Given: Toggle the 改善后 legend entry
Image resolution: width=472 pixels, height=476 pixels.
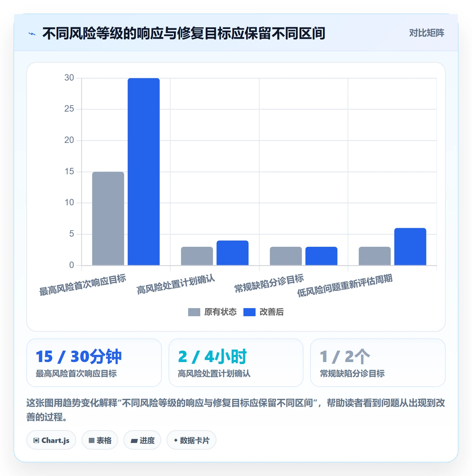Looking at the screenshot, I should [264, 312].
